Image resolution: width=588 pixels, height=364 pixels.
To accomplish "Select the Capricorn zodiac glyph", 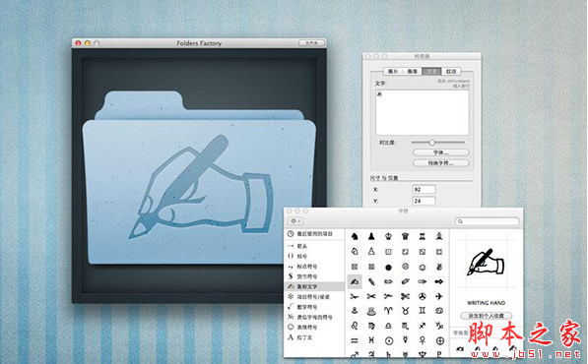I will pyautogui.click(x=439, y=326).
